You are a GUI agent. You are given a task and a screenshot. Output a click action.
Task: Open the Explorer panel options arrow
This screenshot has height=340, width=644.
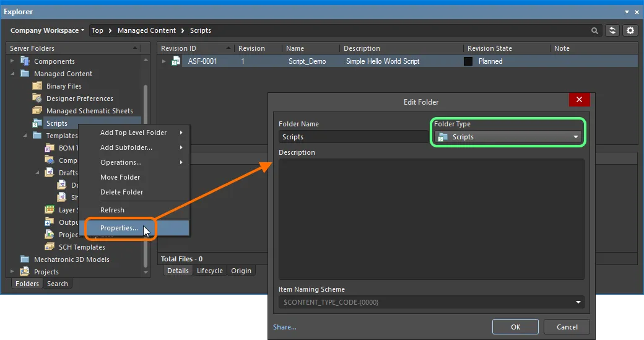(627, 12)
